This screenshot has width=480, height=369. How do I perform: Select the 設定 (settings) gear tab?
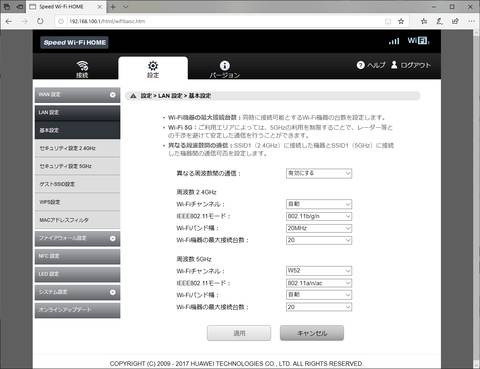(153, 69)
